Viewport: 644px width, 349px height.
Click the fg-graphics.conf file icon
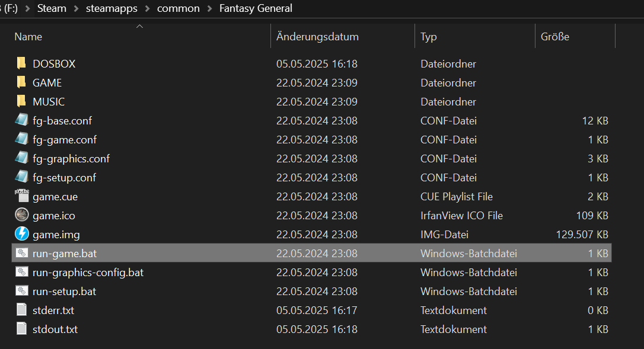point(22,158)
